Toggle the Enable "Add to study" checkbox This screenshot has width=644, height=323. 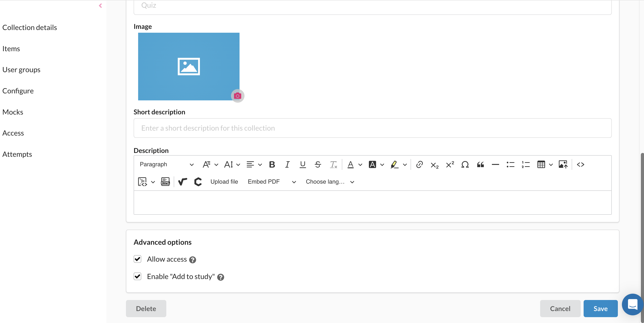point(137,276)
